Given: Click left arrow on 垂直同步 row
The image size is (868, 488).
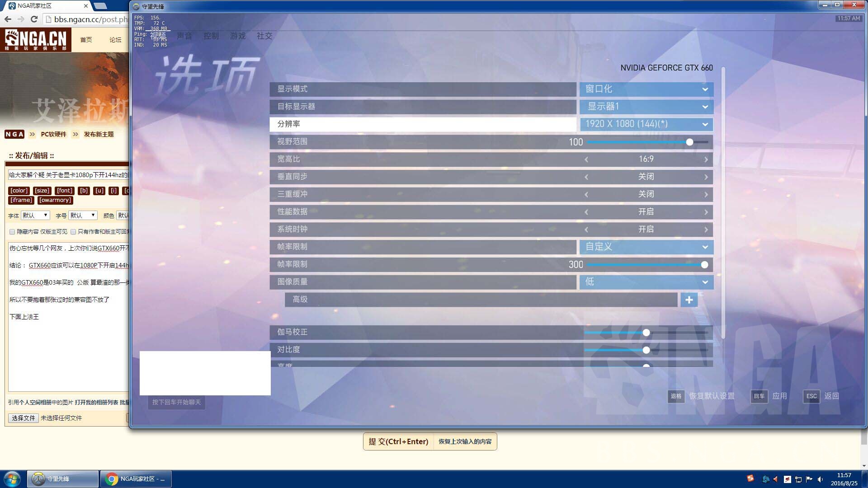Looking at the screenshot, I should tap(586, 177).
